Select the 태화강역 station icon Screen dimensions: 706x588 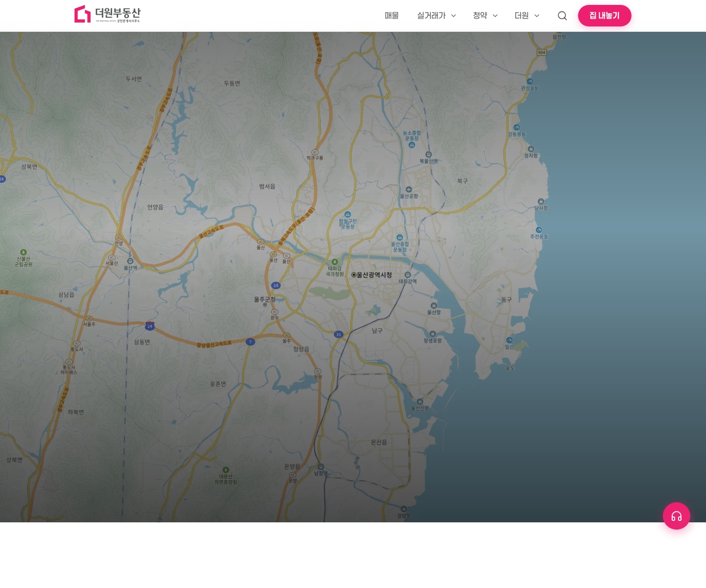407,275
